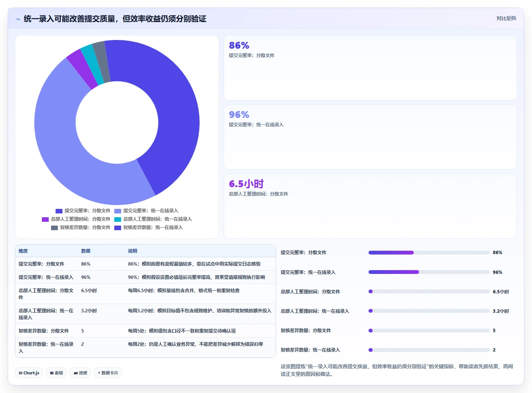Click the cyan donut slice
Screen dimensions: 532x393
click(x=92, y=65)
